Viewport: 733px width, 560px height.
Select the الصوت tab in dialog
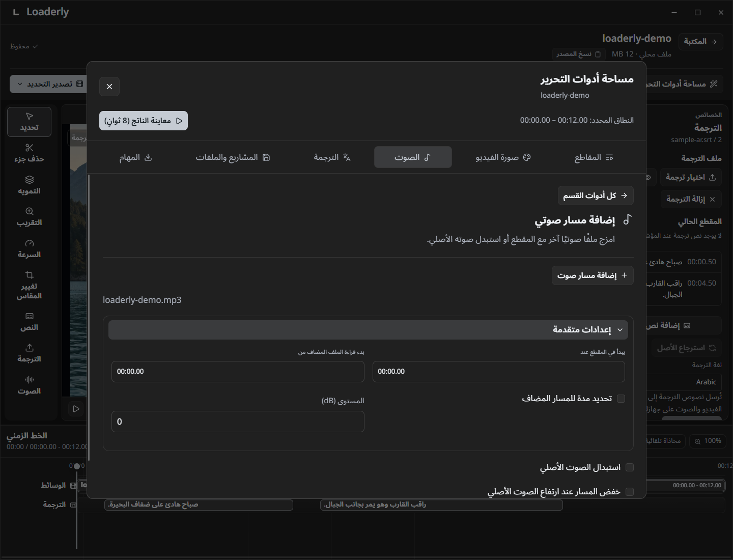click(x=413, y=157)
